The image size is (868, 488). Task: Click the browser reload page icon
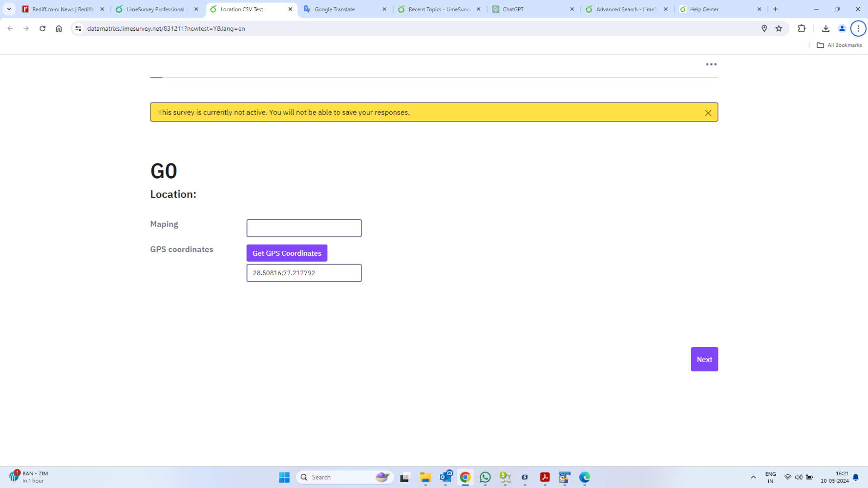pyautogui.click(x=42, y=28)
